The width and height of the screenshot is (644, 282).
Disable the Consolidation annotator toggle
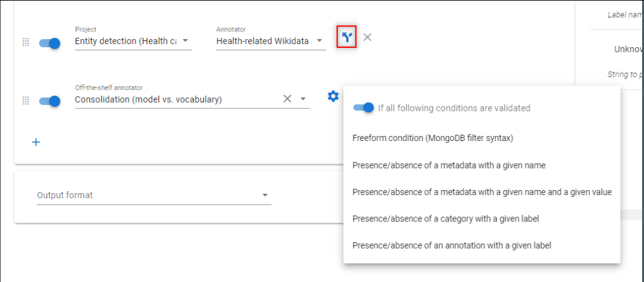pyautogui.click(x=50, y=101)
